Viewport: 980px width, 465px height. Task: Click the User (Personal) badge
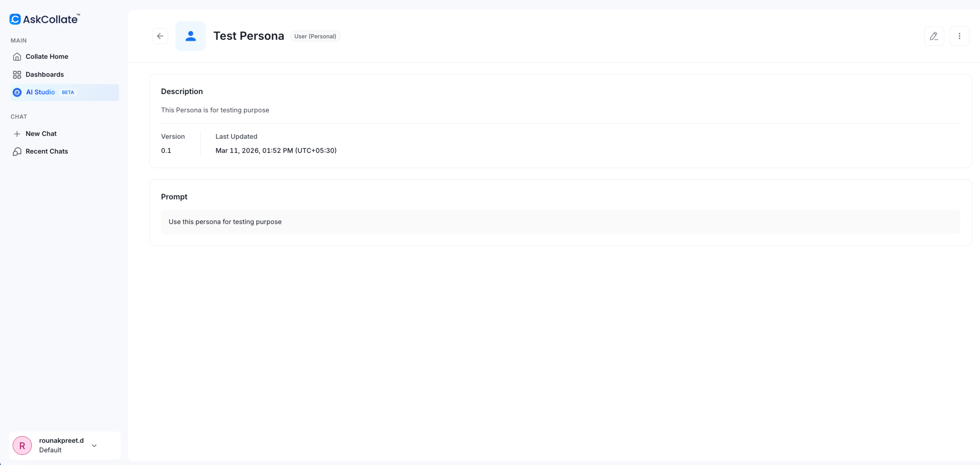pos(315,36)
